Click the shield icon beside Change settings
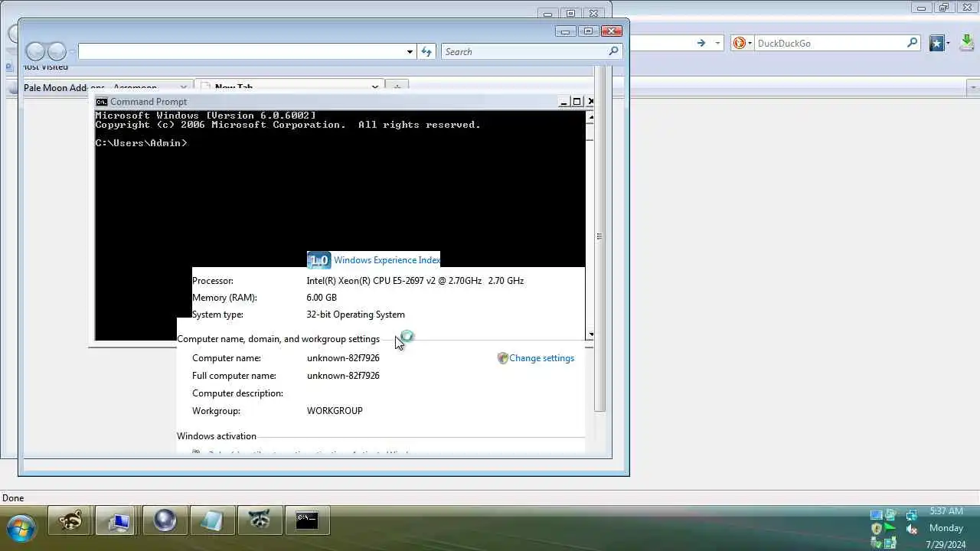980x551 pixels. pyautogui.click(x=502, y=358)
